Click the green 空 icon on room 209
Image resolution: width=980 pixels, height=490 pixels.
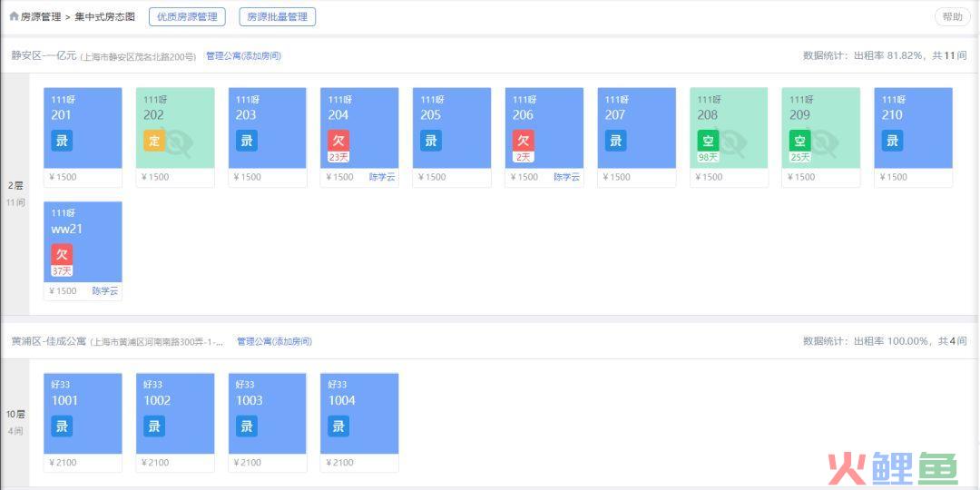click(x=800, y=141)
